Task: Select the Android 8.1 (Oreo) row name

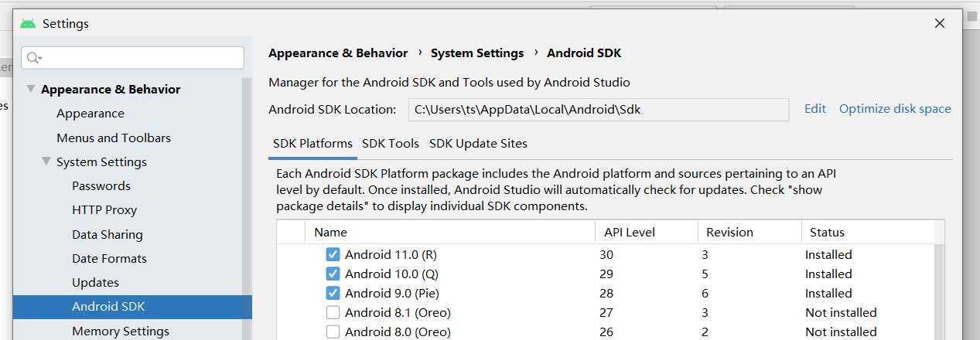Action: [398, 312]
